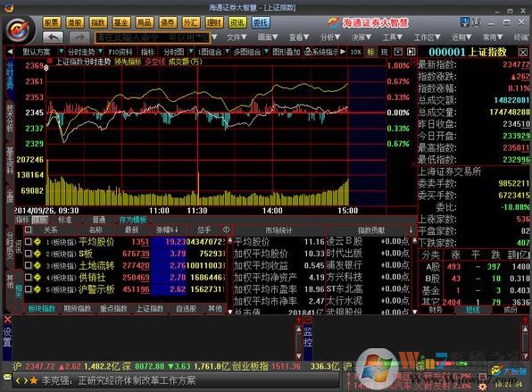Expand the 默认方案 scheme dropdown
532x392 pixels.
61,52
